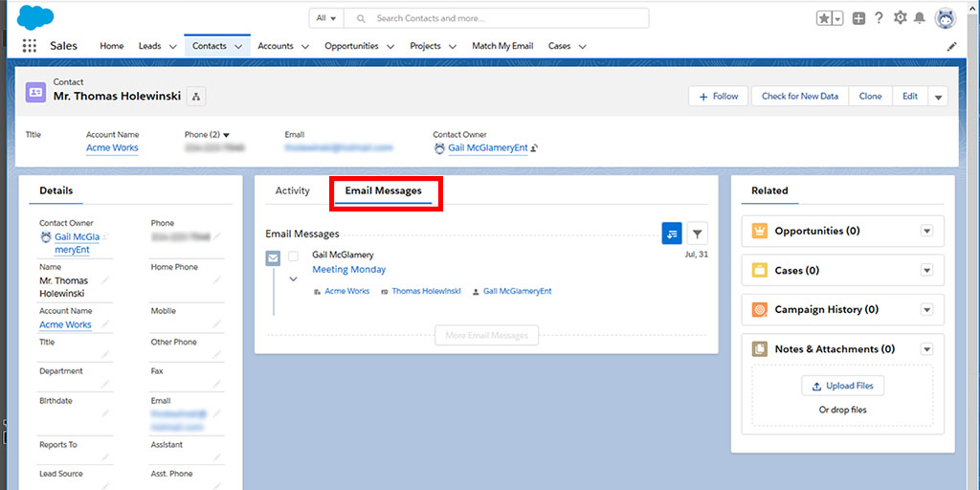Click the Follow button

pyautogui.click(x=719, y=97)
